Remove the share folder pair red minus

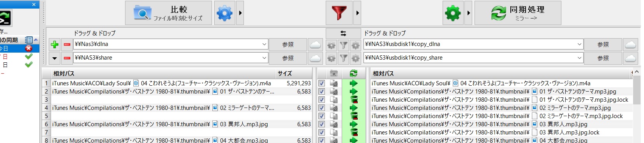[67, 58]
